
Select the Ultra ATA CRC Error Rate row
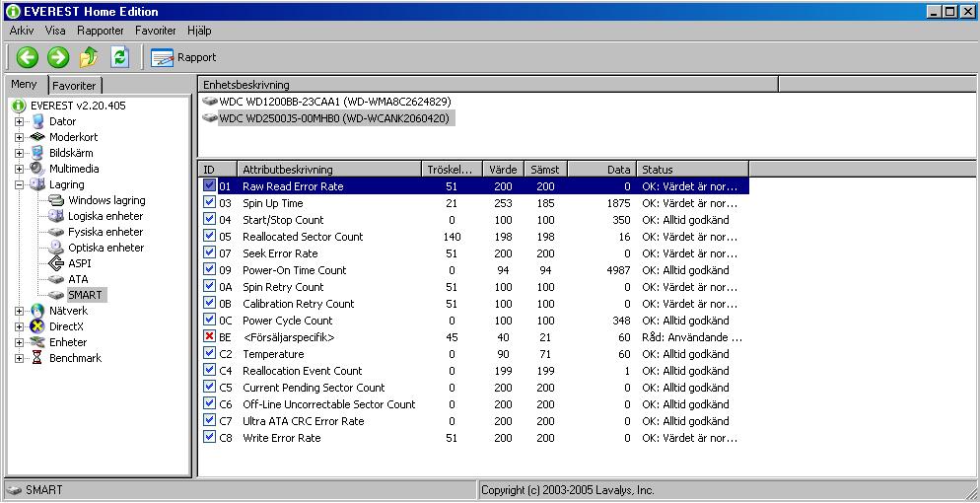point(475,421)
